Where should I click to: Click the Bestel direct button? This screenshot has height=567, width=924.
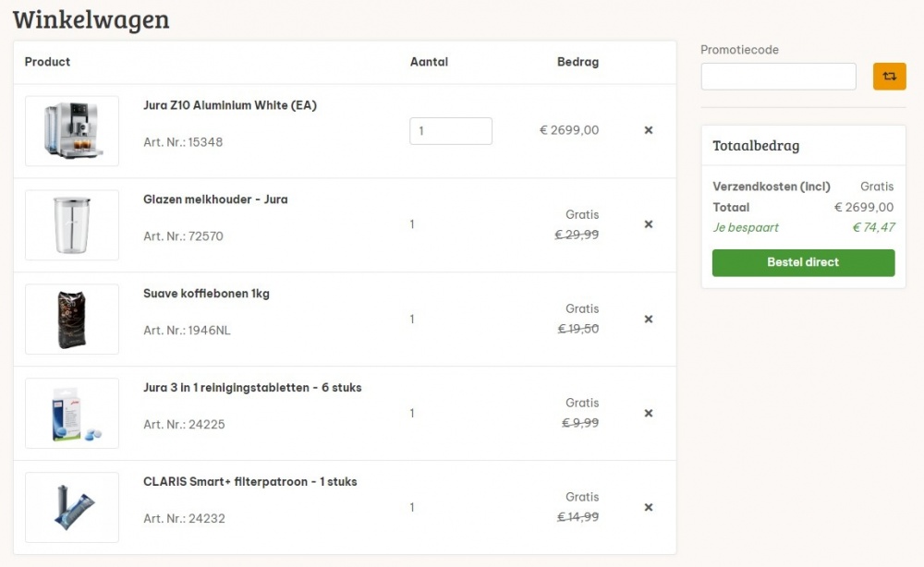tap(803, 262)
